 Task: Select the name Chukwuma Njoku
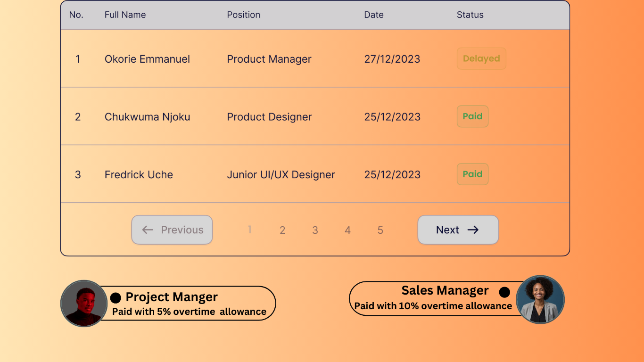[147, 117]
